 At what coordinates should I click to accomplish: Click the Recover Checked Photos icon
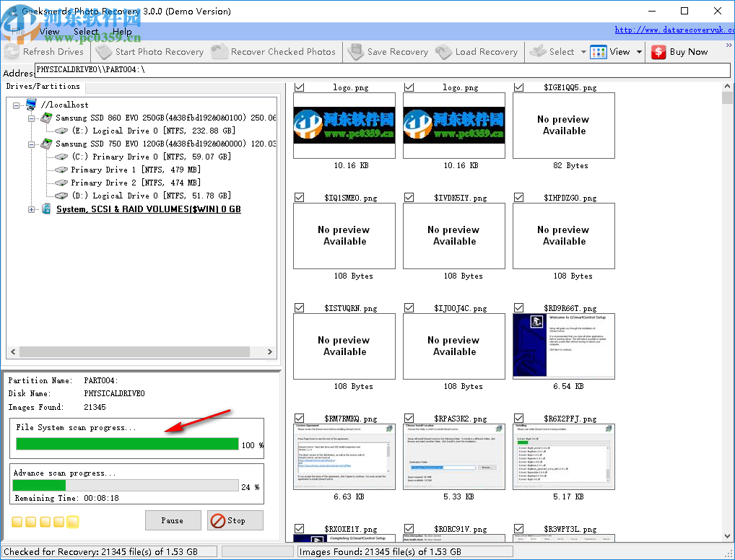[220, 51]
